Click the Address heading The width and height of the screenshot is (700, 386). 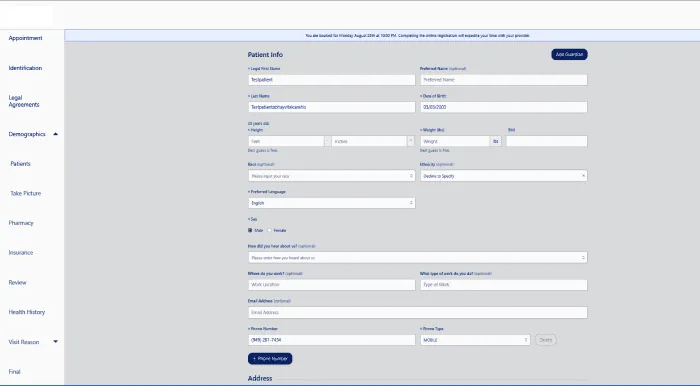[260, 378]
